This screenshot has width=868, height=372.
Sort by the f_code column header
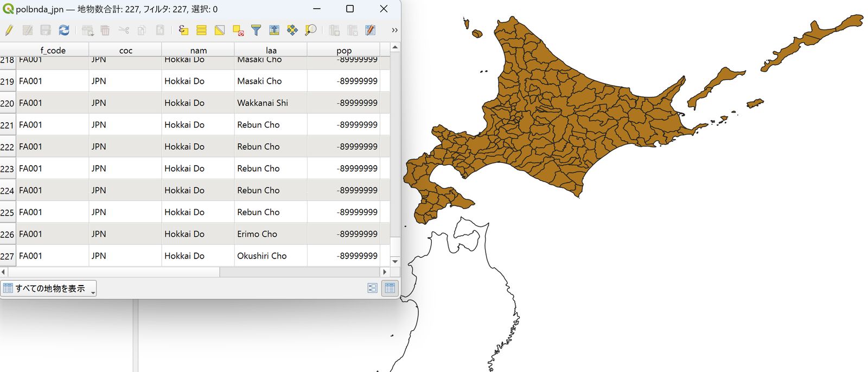coord(53,50)
